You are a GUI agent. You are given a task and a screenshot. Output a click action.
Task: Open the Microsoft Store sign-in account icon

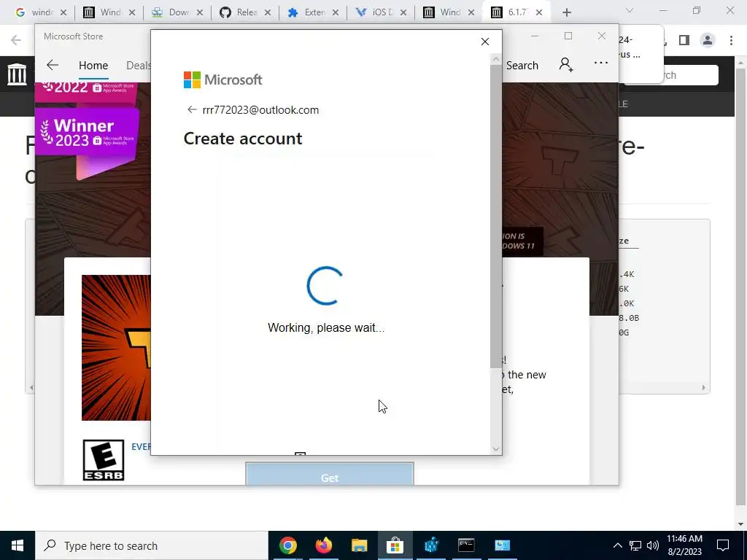tap(566, 64)
